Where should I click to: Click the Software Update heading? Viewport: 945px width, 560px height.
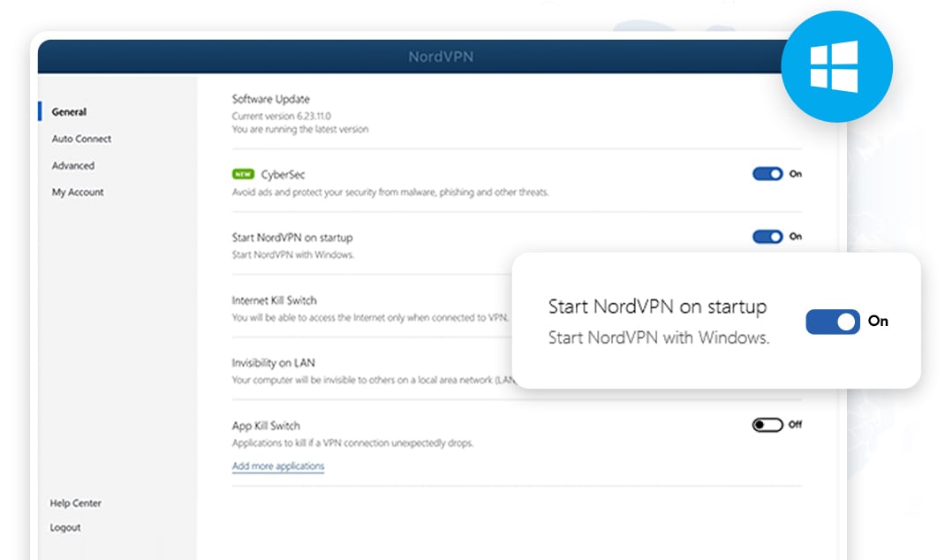click(x=270, y=99)
